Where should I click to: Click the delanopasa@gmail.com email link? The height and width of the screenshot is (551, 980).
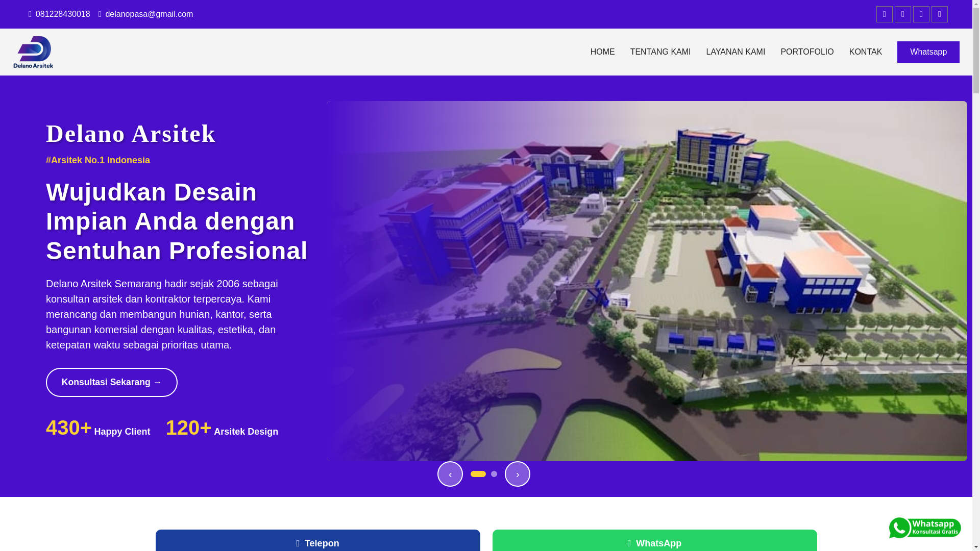click(x=149, y=14)
